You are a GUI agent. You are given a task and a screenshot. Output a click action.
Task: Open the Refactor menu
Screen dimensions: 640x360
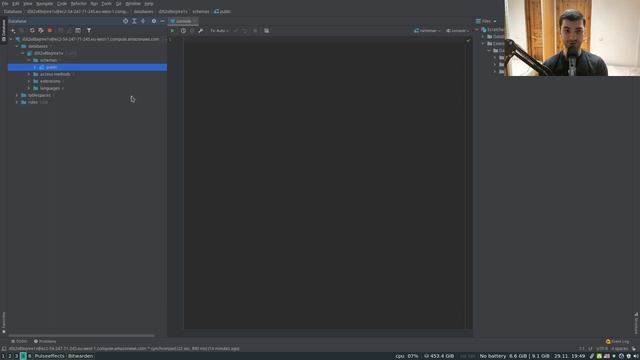coord(78,4)
